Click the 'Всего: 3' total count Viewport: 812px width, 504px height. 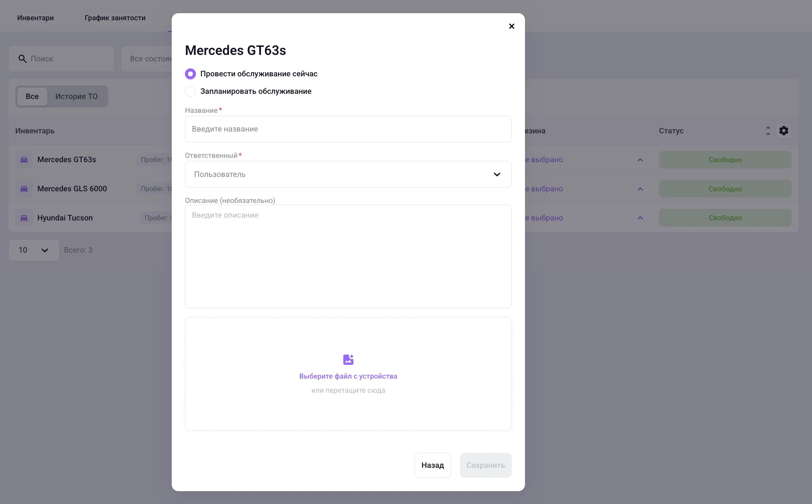point(78,250)
